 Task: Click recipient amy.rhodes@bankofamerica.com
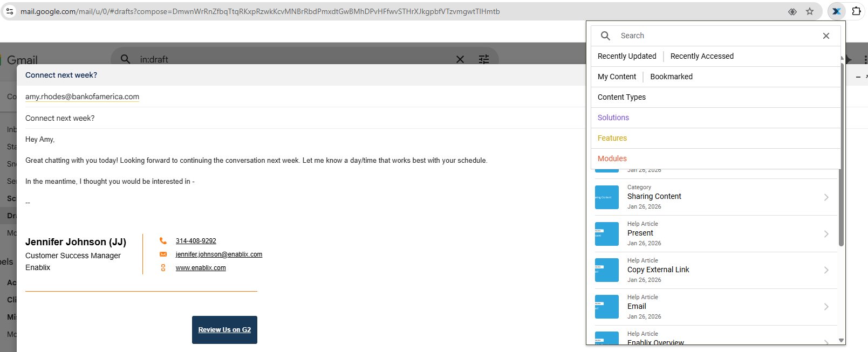82,96
